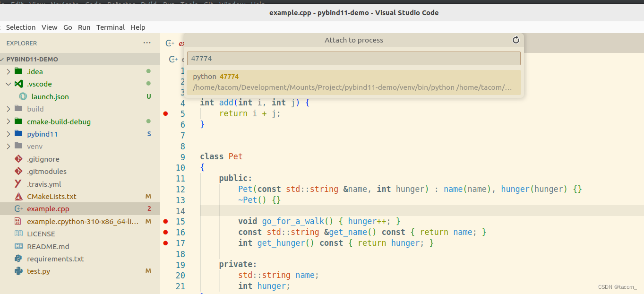Expand the cmake-build-debug folder chevron

tap(8, 121)
